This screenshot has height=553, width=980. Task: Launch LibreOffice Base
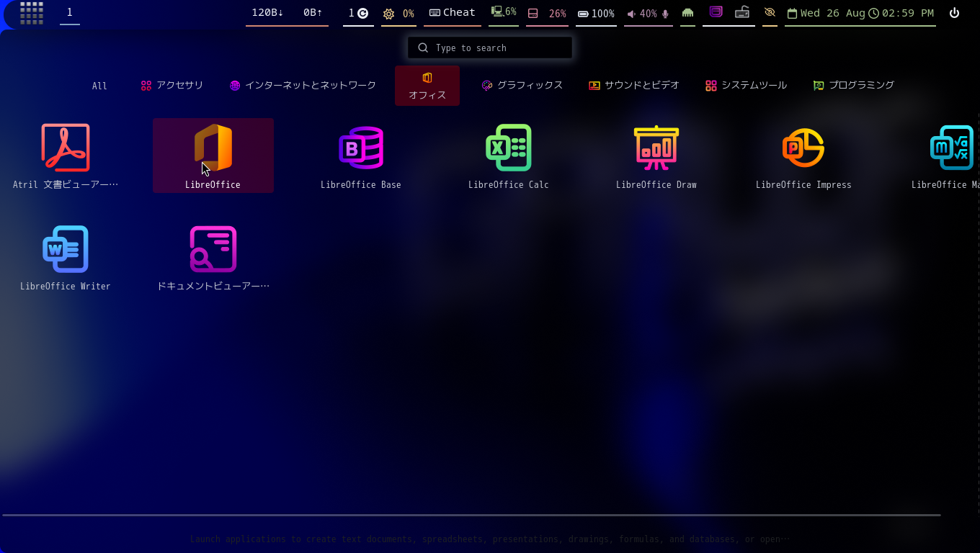361,156
